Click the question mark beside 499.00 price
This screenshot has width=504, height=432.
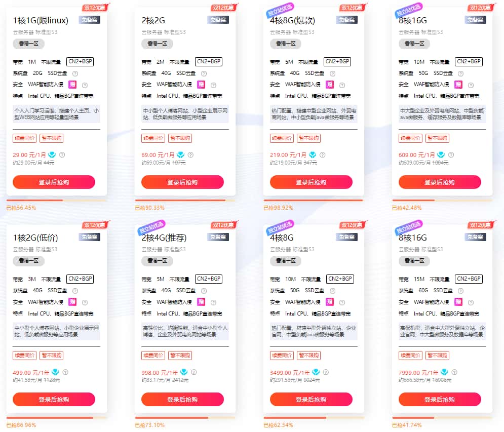pos(65,372)
